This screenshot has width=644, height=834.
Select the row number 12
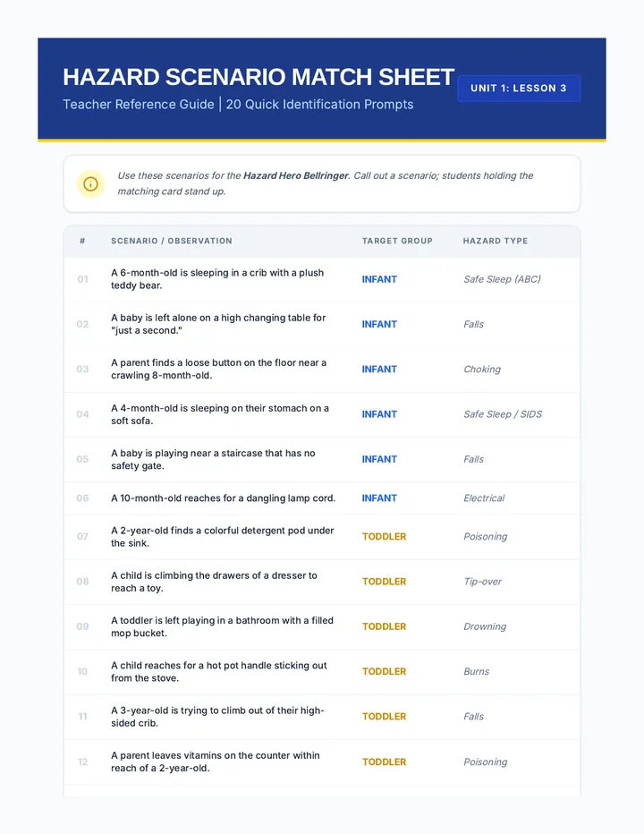pyautogui.click(x=82, y=762)
